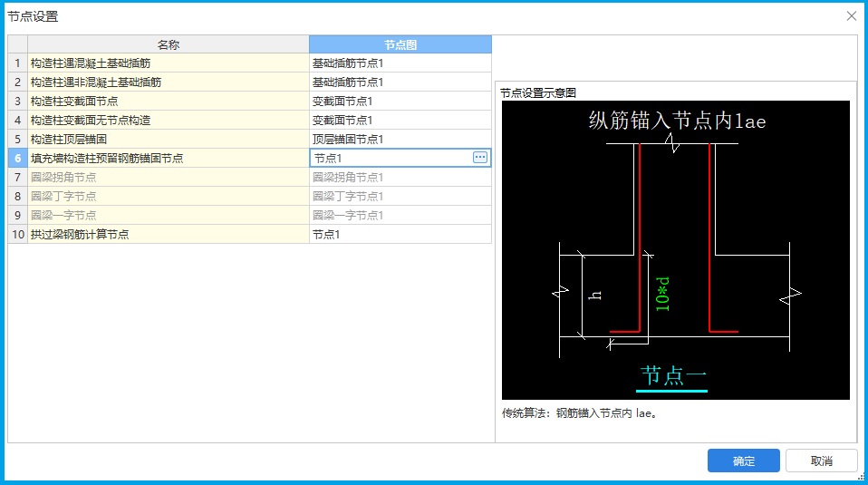The image size is (868, 485).
Task: Click the green 10*d value in diagram
Action: click(x=662, y=294)
